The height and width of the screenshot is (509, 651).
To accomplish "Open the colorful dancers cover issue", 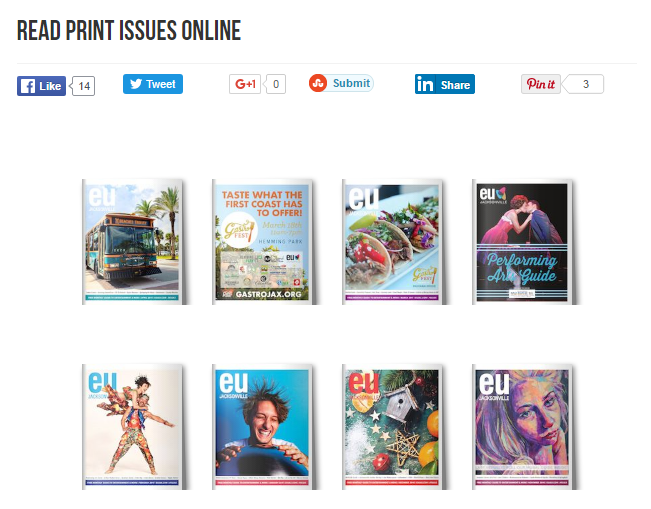I will tap(132, 427).
